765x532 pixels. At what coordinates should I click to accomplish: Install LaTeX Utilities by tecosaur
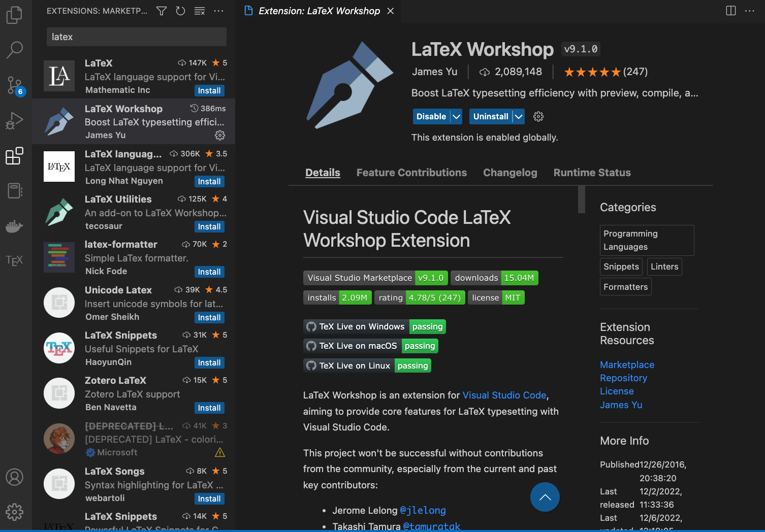coord(209,227)
